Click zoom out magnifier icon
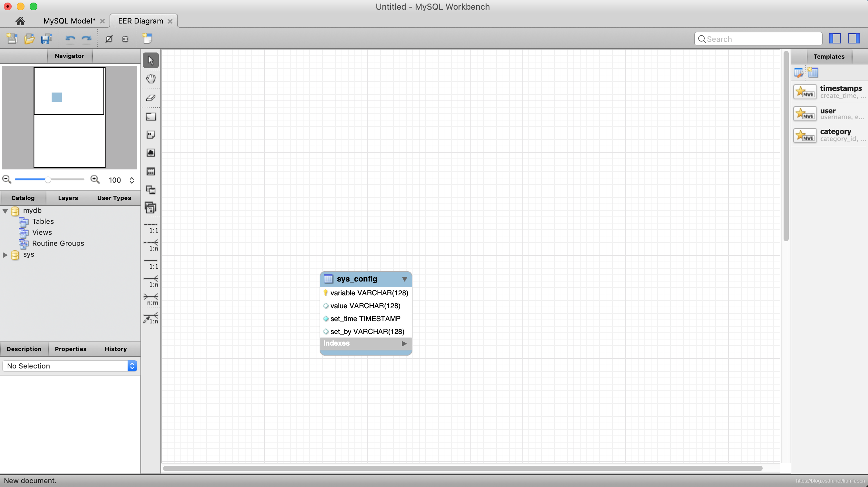 [7, 179]
